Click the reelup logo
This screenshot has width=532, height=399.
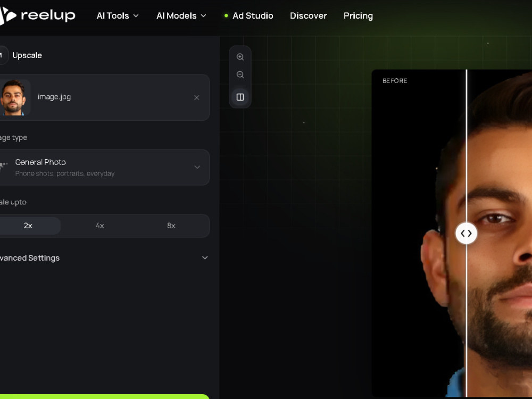[37, 15]
